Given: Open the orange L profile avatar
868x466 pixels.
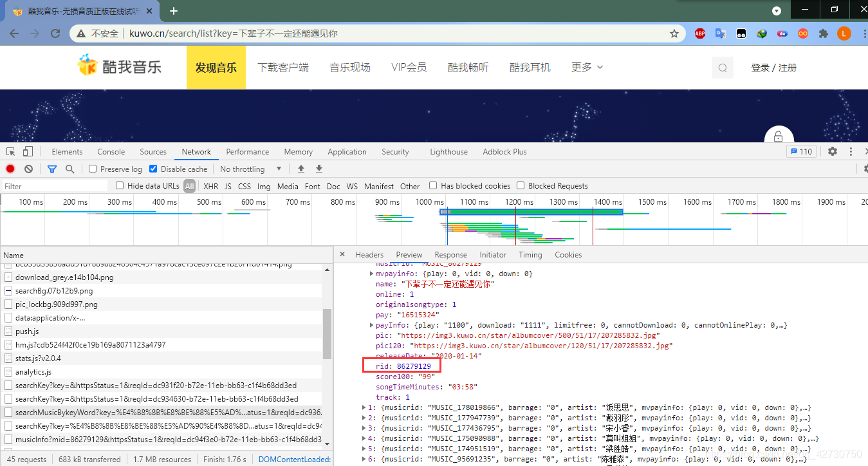Looking at the screenshot, I should tap(844, 33).
